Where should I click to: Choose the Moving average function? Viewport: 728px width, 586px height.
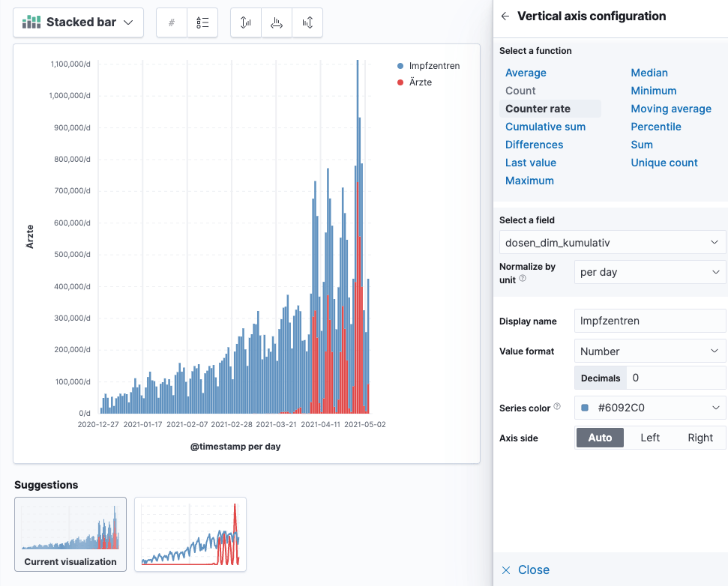670,109
